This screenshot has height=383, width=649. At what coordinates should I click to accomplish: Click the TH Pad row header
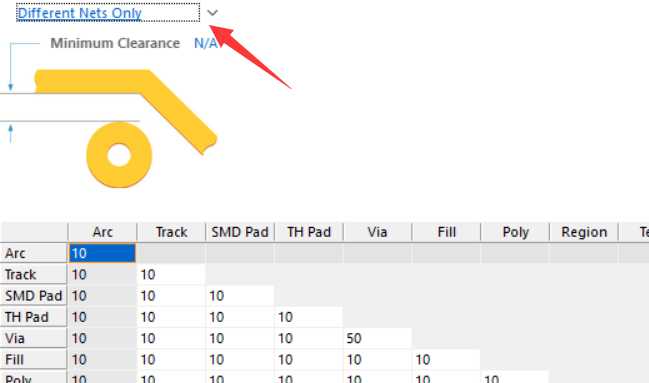click(x=34, y=317)
